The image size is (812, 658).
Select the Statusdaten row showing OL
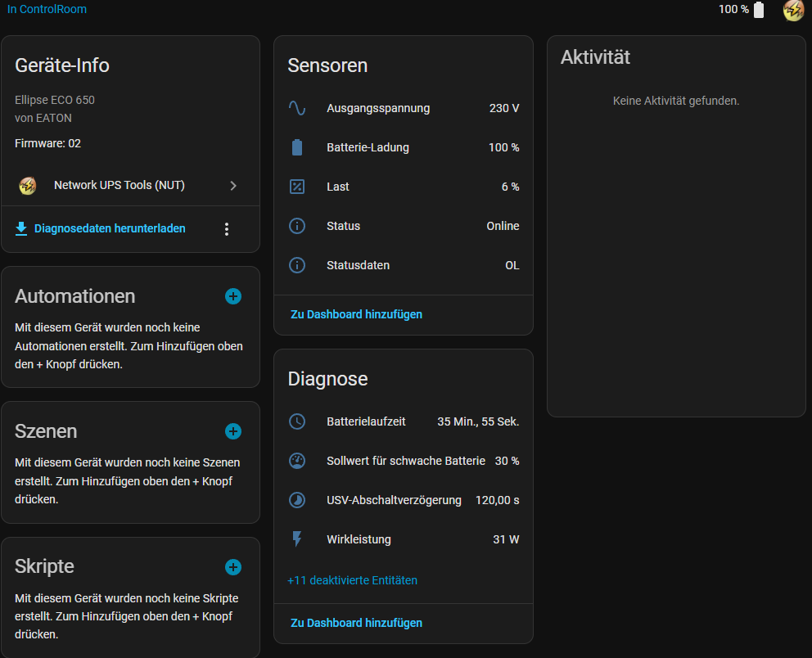[x=404, y=265]
